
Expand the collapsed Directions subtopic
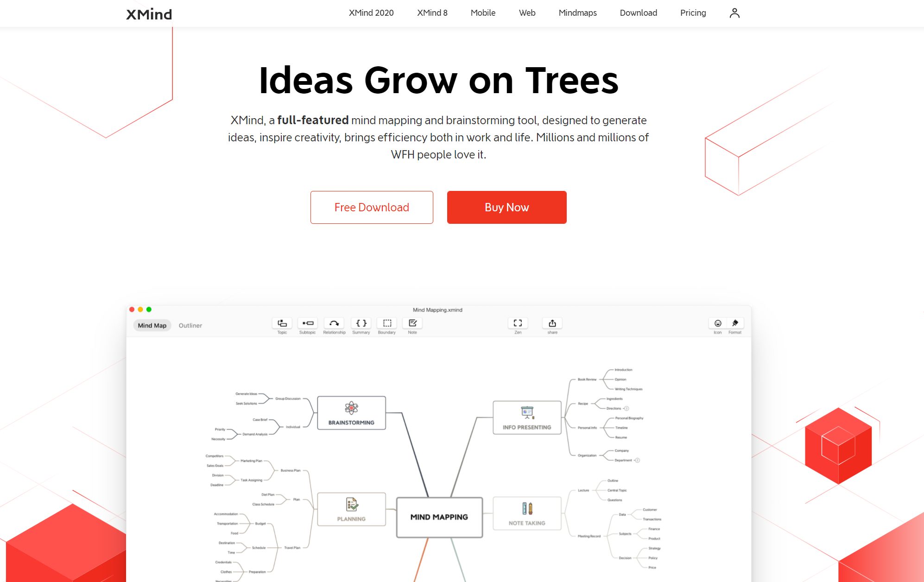(x=626, y=409)
